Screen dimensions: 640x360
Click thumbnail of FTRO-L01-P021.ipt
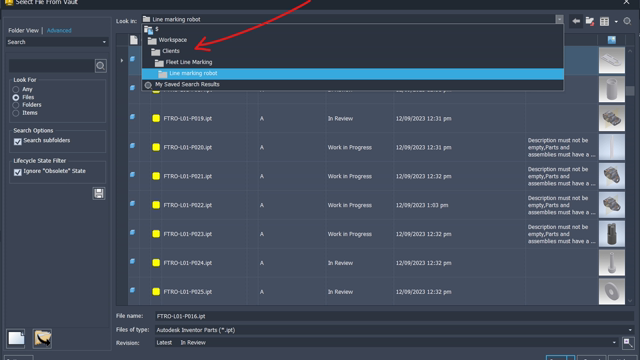click(x=611, y=176)
